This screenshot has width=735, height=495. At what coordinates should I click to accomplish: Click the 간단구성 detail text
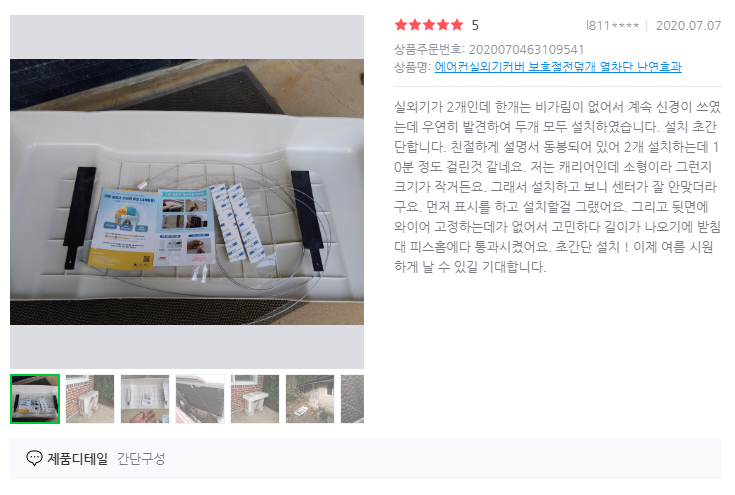[x=141, y=458]
